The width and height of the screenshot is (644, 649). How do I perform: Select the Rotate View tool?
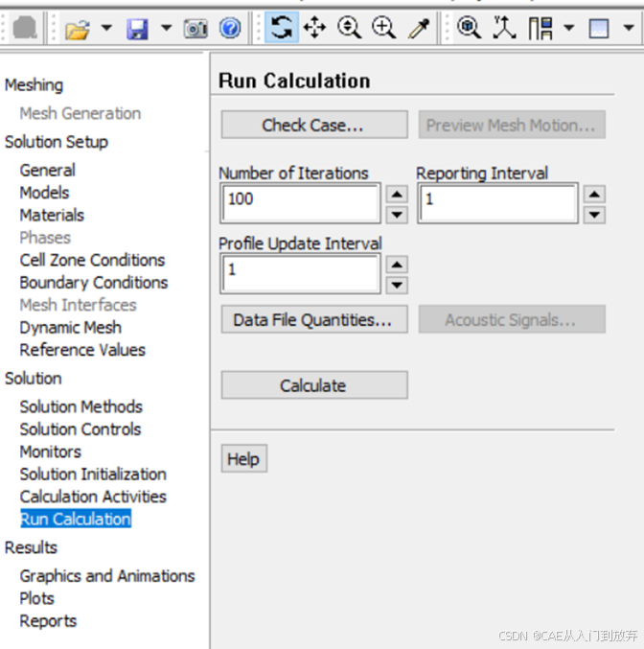click(282, 28)
